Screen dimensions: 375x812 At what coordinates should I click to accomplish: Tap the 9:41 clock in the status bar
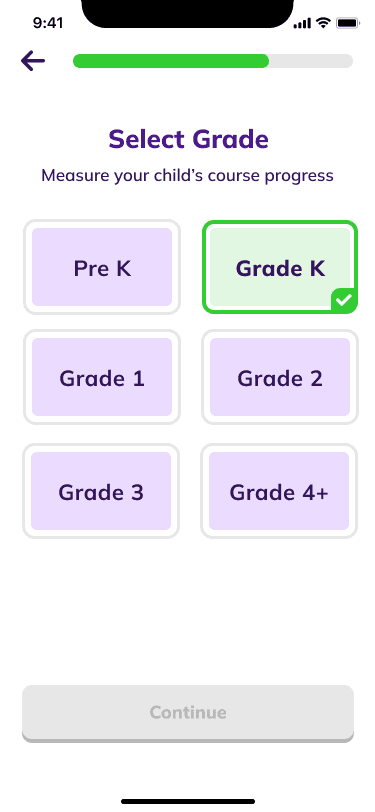coord(48,23)
